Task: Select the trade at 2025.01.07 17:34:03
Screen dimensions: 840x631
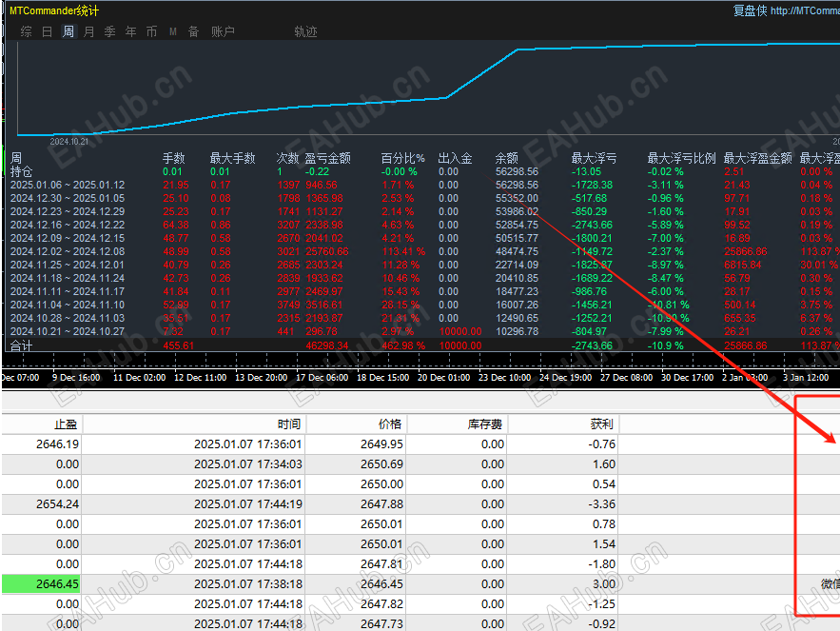Action: point(420,464)
